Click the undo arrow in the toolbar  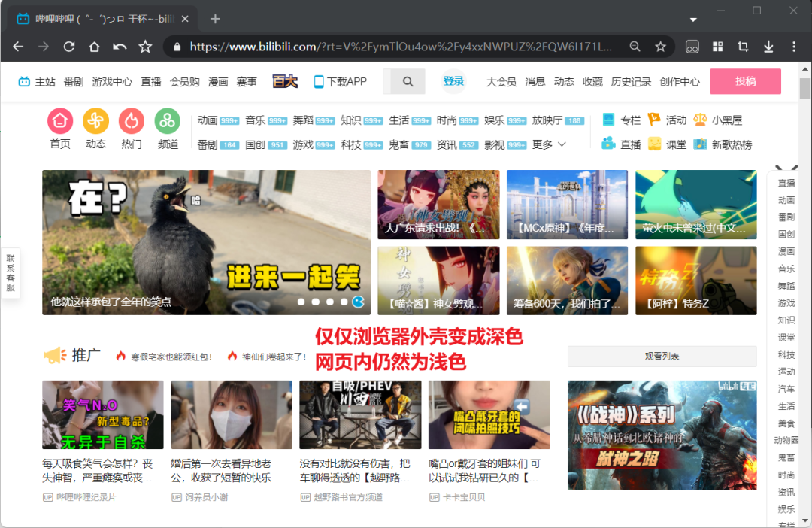point(120,47)
